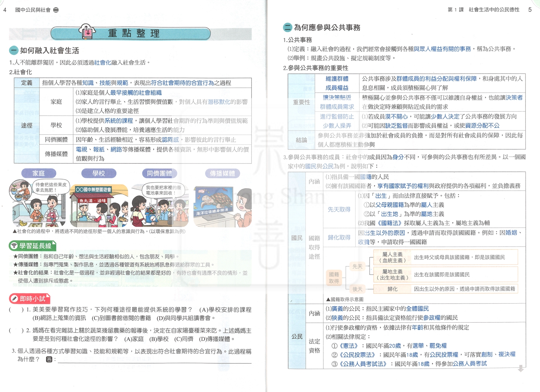Click the blue 最早接觸的社會組織 phrase

click(136, 93)
